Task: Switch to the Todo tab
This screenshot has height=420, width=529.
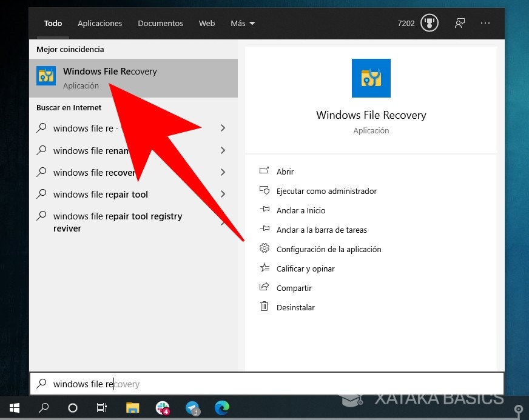Action: tap(53, 23)
